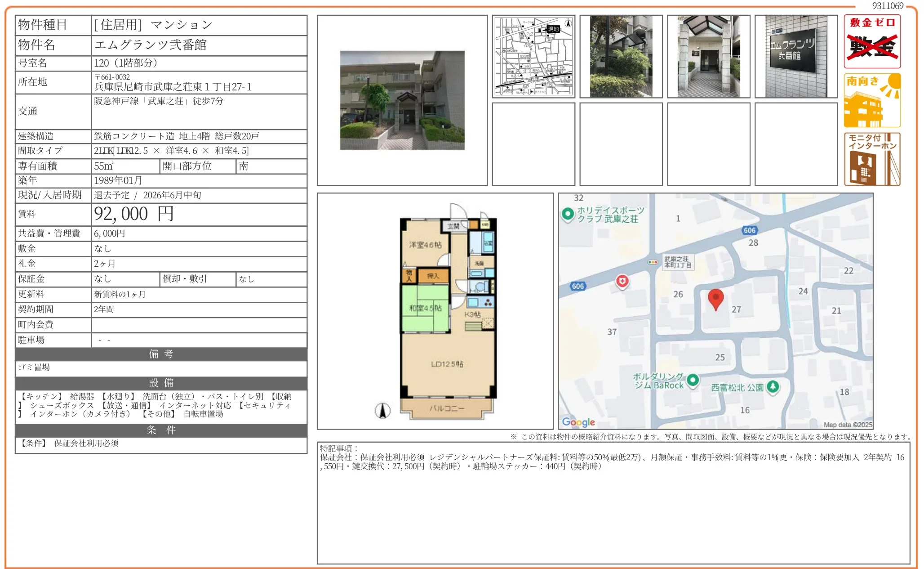Click the rent amount 92,000円

click(134, 214)
